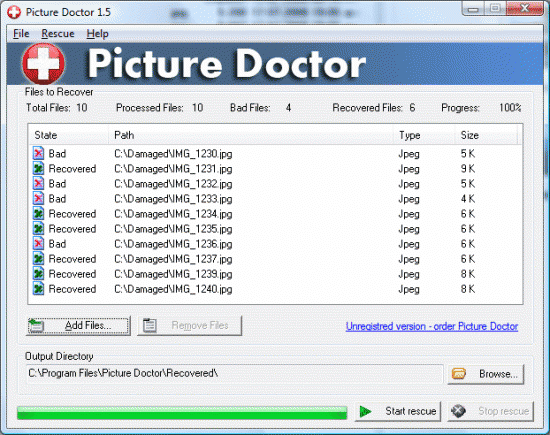This screenshot has height=435, width=550.
Task: Click the Recovered status icon for IMG_1240.jpg
Action: coord(38,289)
